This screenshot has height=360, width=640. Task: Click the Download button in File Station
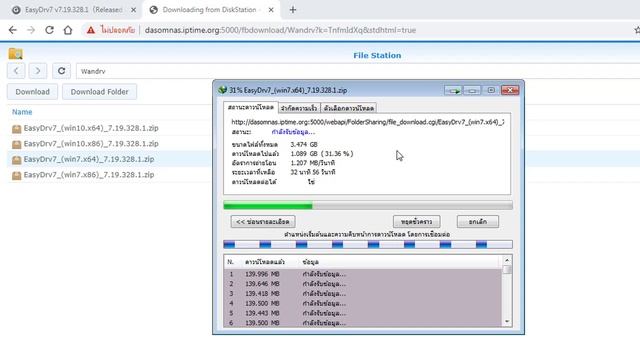point(32,92)
